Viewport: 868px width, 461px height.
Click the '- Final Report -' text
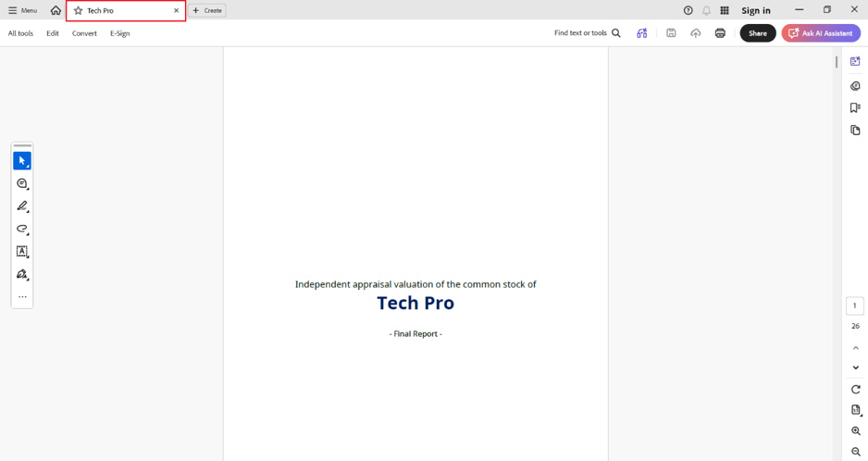415,333
